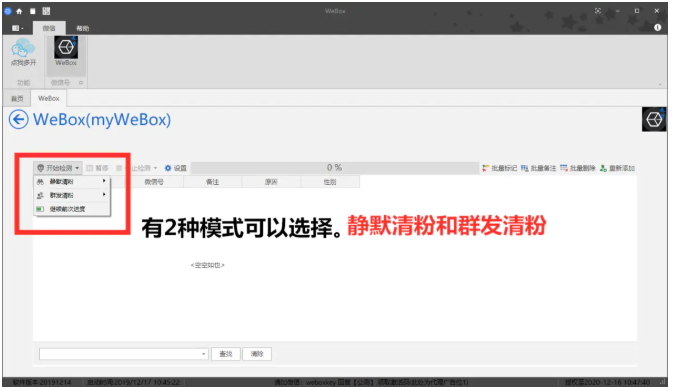The image size is (673, 390).
Task: Click the grid layout icon in the title bar
Action: point(46,11)
